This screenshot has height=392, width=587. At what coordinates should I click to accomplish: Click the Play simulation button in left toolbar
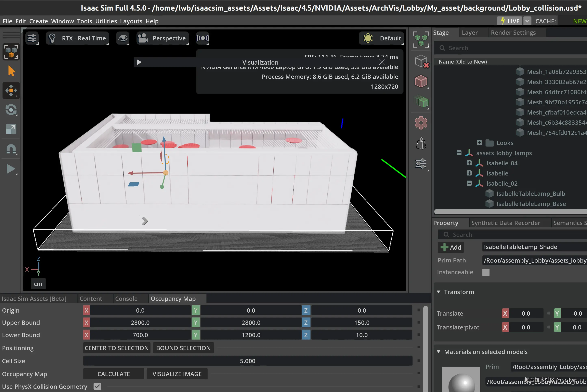click(x=11, y=169)
